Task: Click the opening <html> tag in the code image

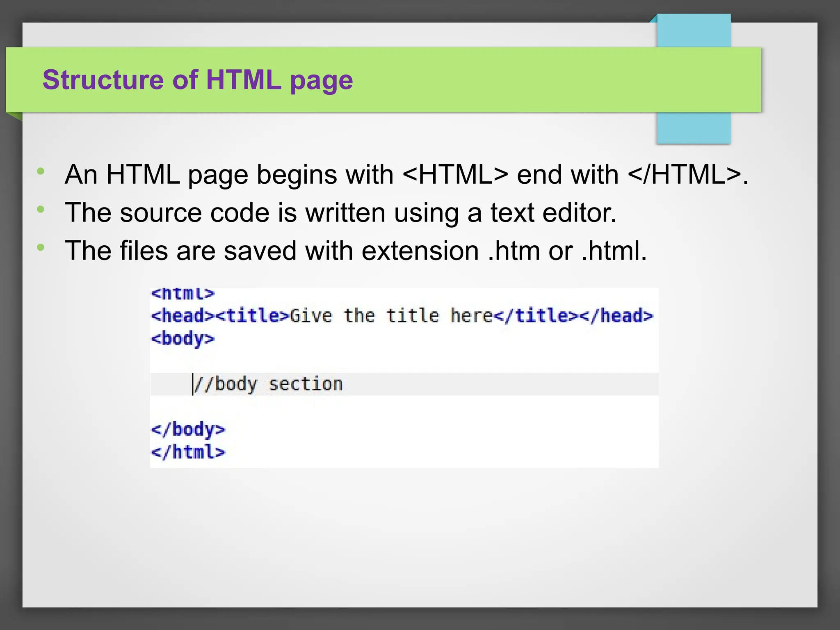Action: coord(183,293)
